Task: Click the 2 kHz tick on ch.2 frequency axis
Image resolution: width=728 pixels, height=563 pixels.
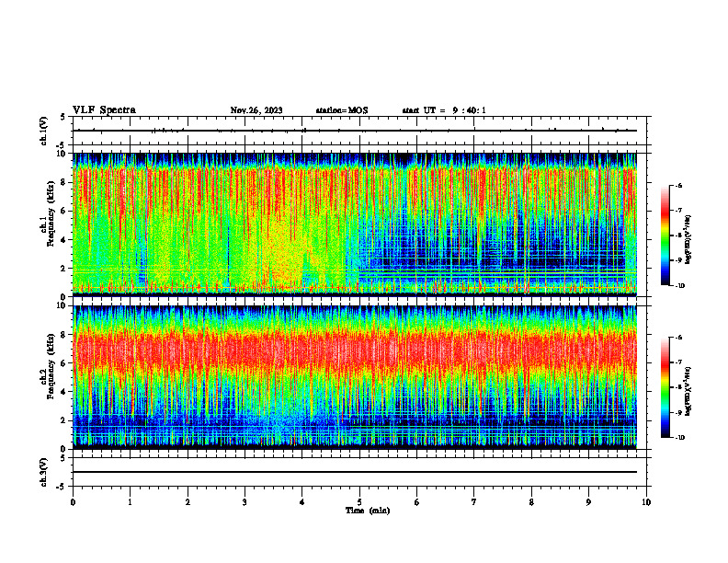Action: (x=63, y=420)
